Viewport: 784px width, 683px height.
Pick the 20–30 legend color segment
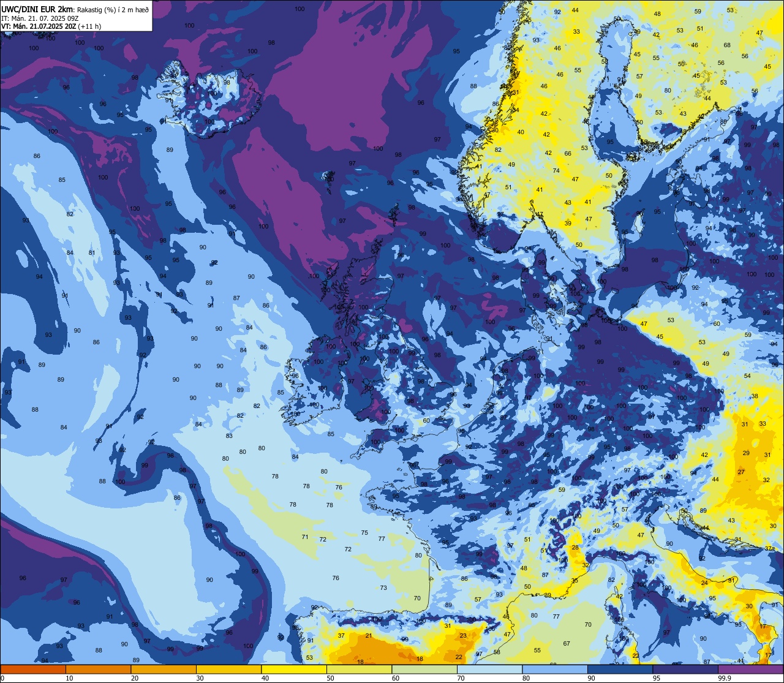164,669
